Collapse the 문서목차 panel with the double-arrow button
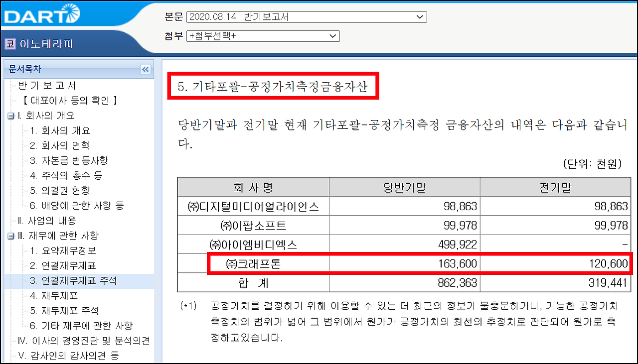The image size is (638, 364). pos(146,70)
